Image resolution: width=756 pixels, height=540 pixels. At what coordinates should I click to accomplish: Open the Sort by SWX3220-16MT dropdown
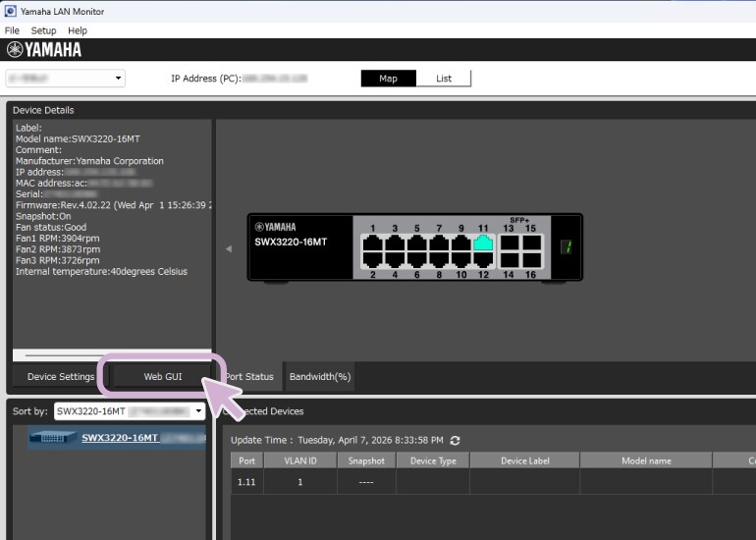(130, 411)
